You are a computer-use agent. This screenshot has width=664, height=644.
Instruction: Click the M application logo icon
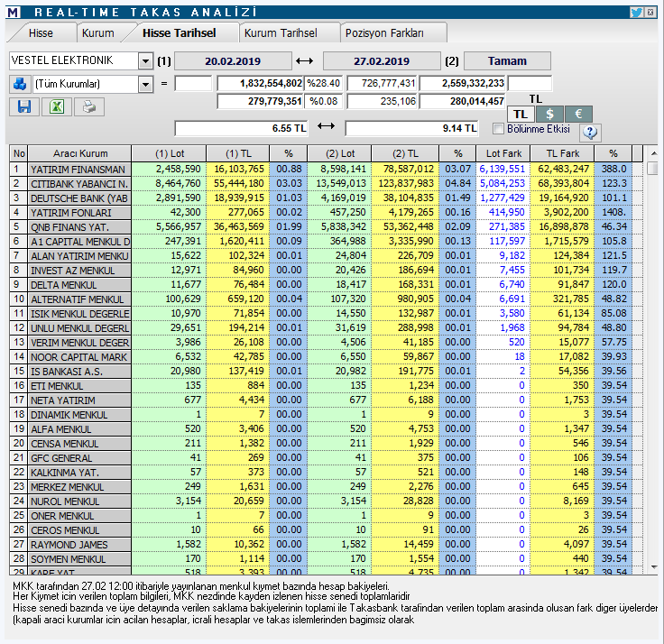tap(14, 13)
